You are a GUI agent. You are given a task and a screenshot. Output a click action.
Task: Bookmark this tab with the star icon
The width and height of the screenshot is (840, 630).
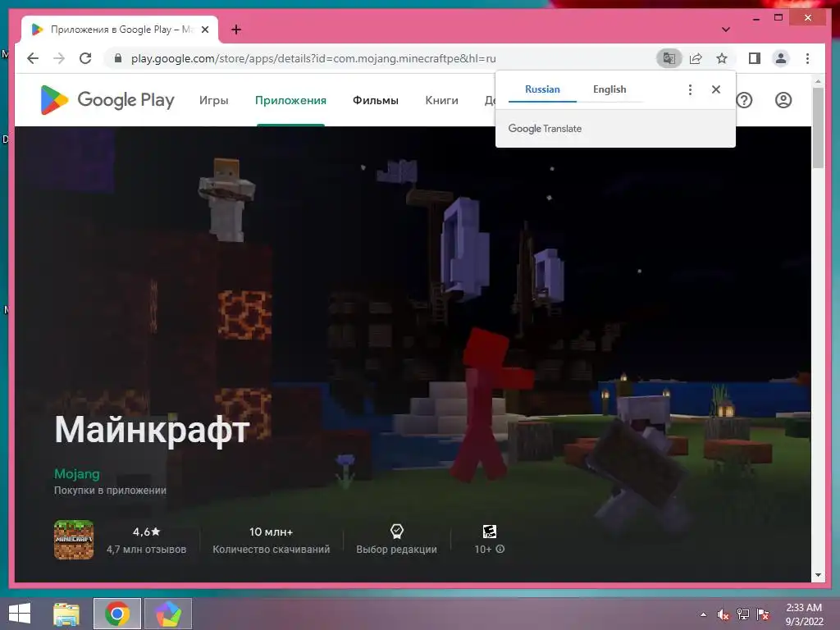[x=722, y=58]
